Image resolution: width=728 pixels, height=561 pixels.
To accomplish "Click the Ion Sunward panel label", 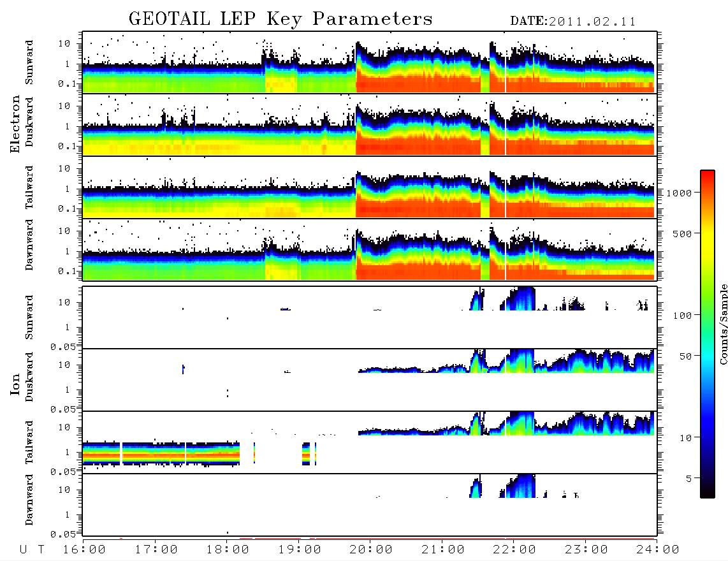I will click(x=29, y=317).
